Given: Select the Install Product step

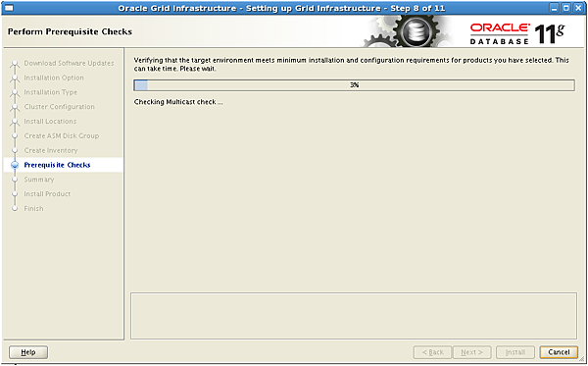Looking at the screenshot, I should tap(47, 194).
